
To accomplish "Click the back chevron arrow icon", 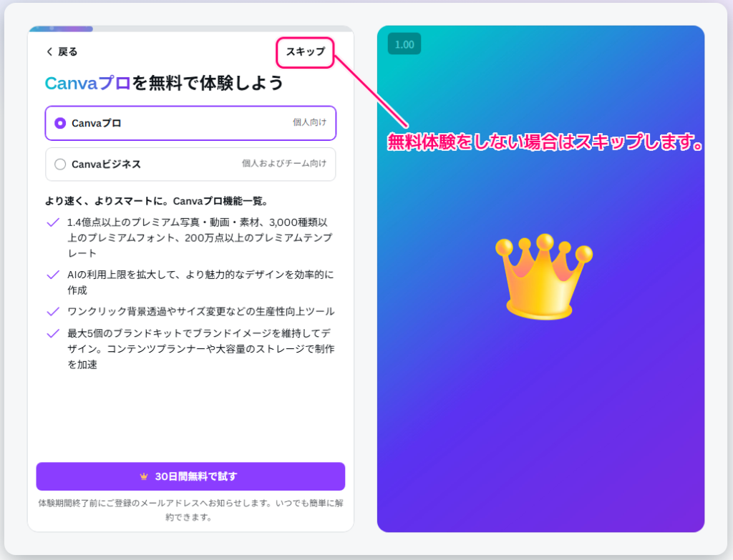I will pos(49,51).
